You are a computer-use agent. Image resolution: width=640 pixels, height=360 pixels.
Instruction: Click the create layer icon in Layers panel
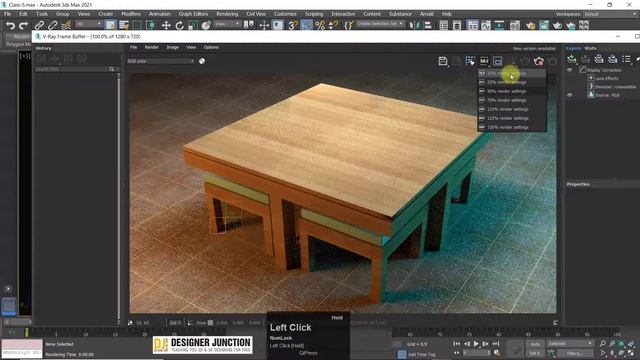tap(571, 59)
